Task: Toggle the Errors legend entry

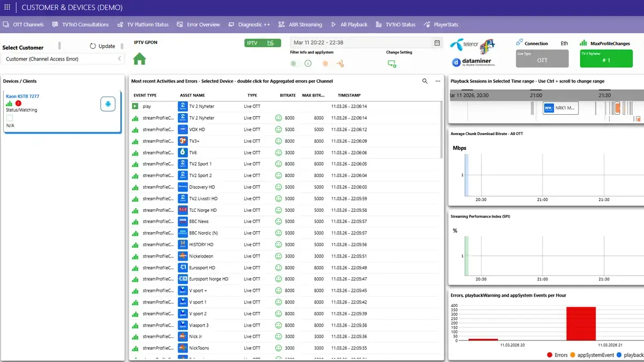Action: tap(557, 355)
